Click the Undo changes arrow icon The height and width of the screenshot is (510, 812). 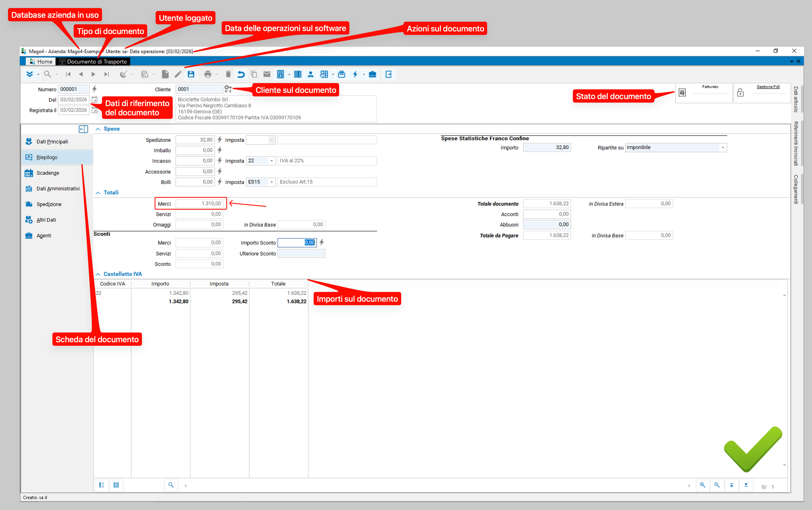pos(241,74)
